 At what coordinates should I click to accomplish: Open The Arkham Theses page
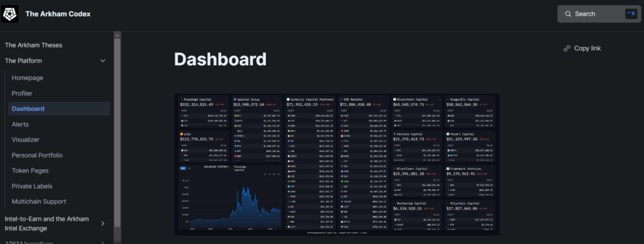click(34, 45)
